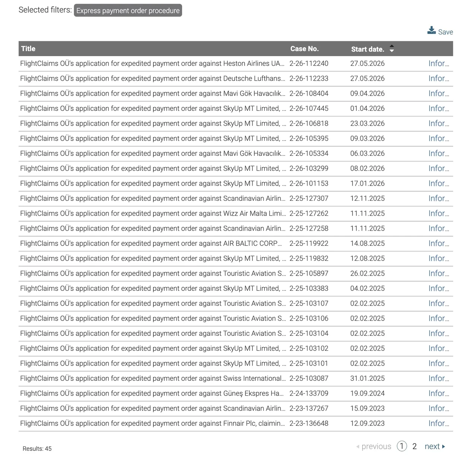Click the start date 19.09.2024
This screenshot has height=476, width=472.
click(367, 393)
